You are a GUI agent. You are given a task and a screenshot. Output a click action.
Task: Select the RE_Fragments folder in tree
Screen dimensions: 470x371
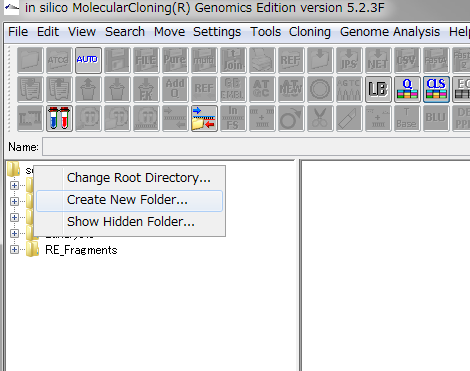(81, 250)
